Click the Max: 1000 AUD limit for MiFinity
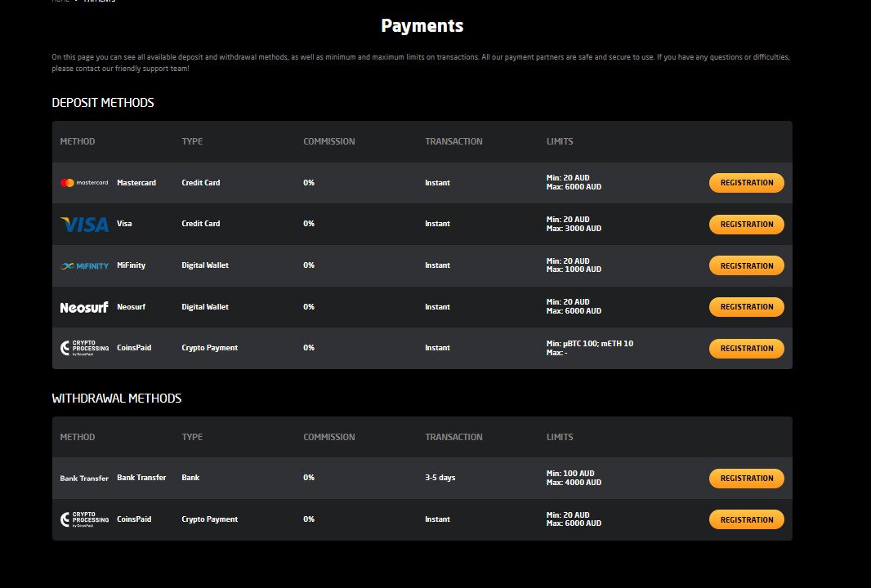 click(x=574, y=269)
